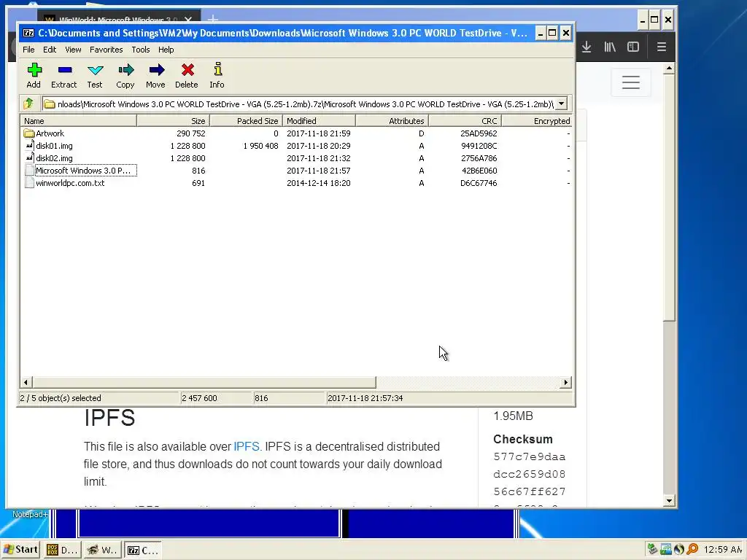
Task: Run the Test toolbar button
Action: coord(96,75)
